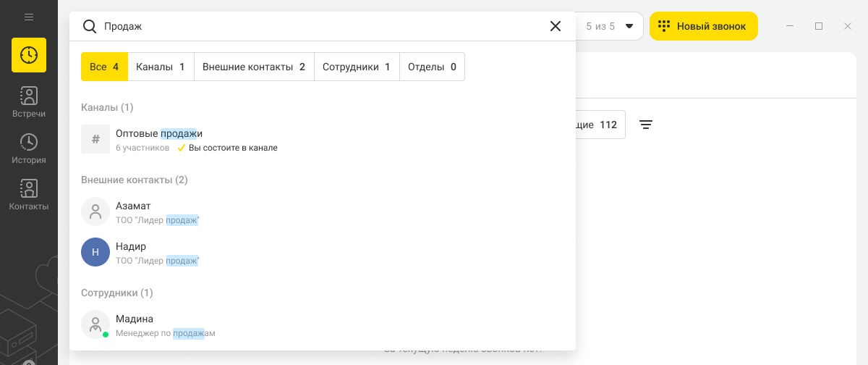Select the Все filter tab
The width and height of the screenshot is (868, 365).
click(x=104, y=67)
